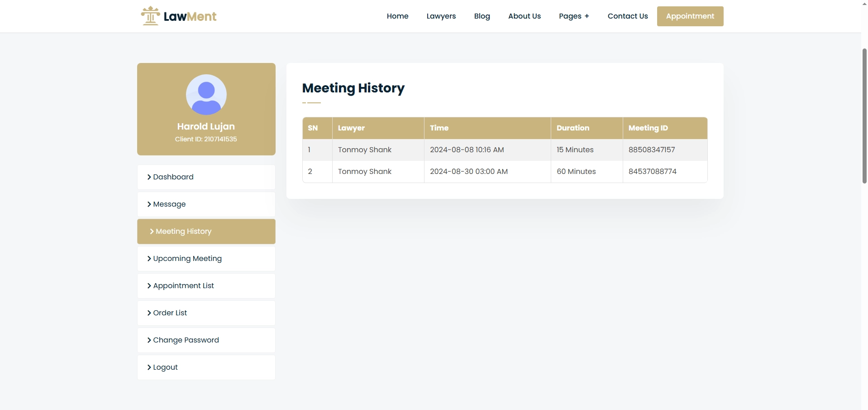Open Change Password page
This screenshot has width=868, height=410.
[x=206, y=340]
